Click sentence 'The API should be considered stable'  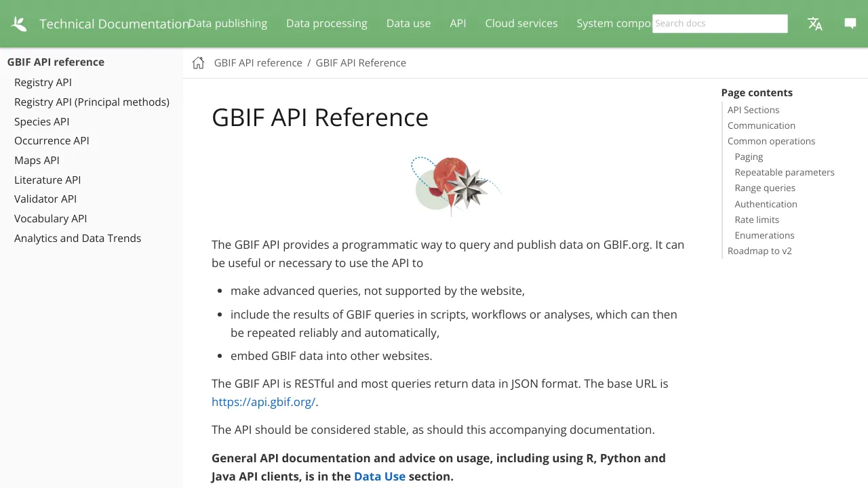click(x=433, y=430)
